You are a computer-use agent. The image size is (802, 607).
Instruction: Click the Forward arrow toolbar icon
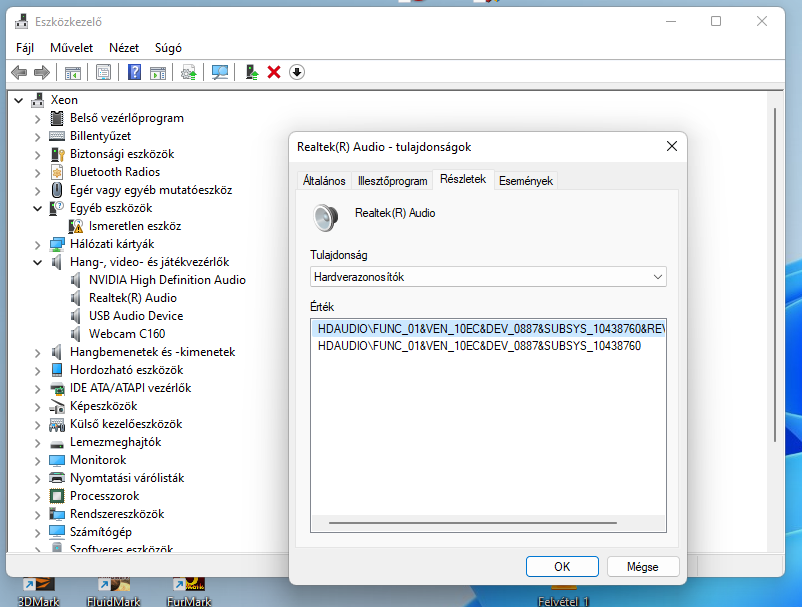pyautogui.click(x=41, y=72)
